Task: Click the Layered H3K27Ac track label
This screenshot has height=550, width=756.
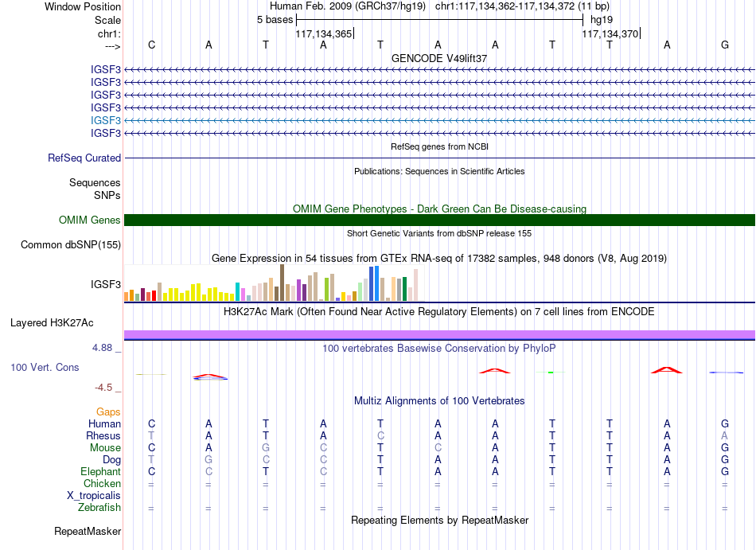Action: (x=52, y=323)
